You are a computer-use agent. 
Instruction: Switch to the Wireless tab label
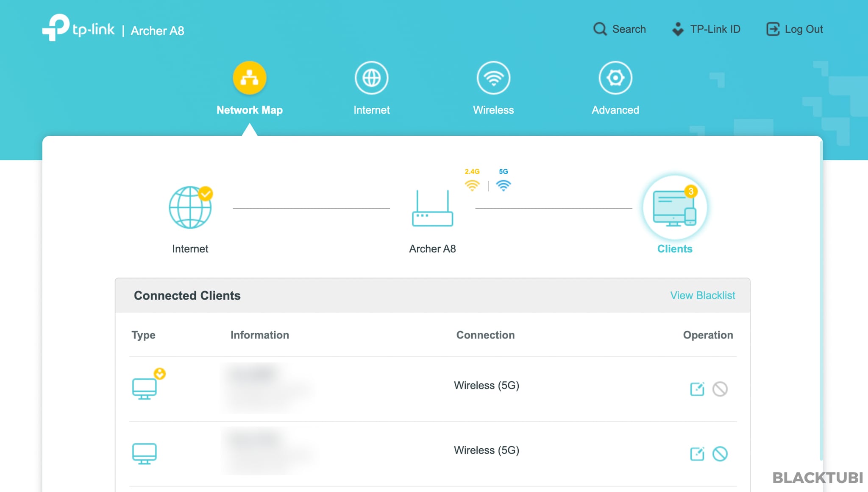(493, 110)
